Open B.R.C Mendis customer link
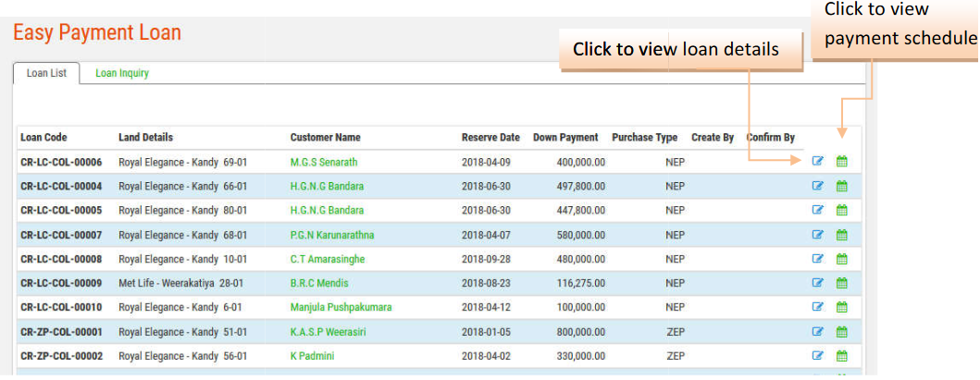The image size is (980, 380). click(319, 283)
